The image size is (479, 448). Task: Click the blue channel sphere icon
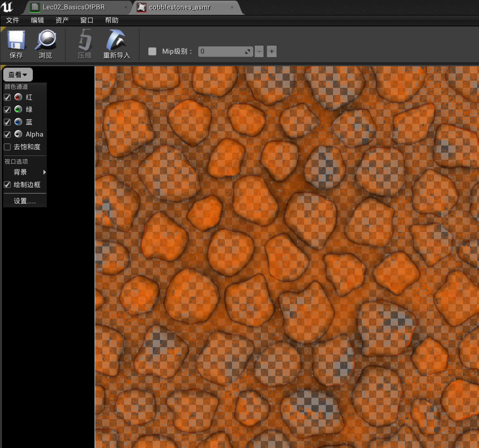tap(18, 122)
